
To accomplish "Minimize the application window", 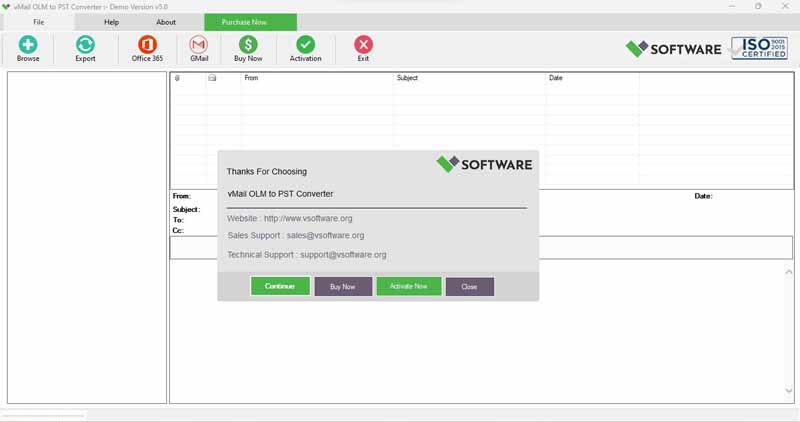I will pos(732,6).
